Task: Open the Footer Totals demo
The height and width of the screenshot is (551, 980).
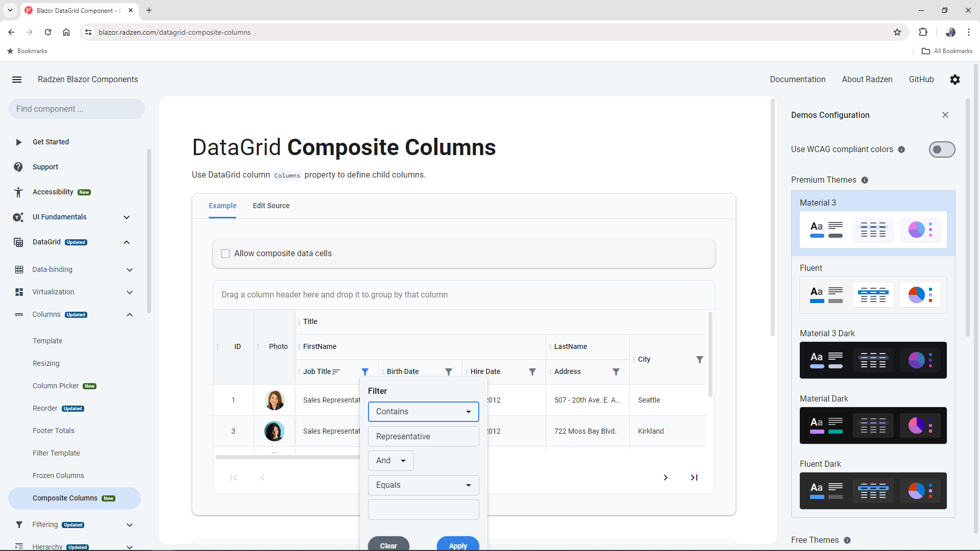Action: [54, 431]
